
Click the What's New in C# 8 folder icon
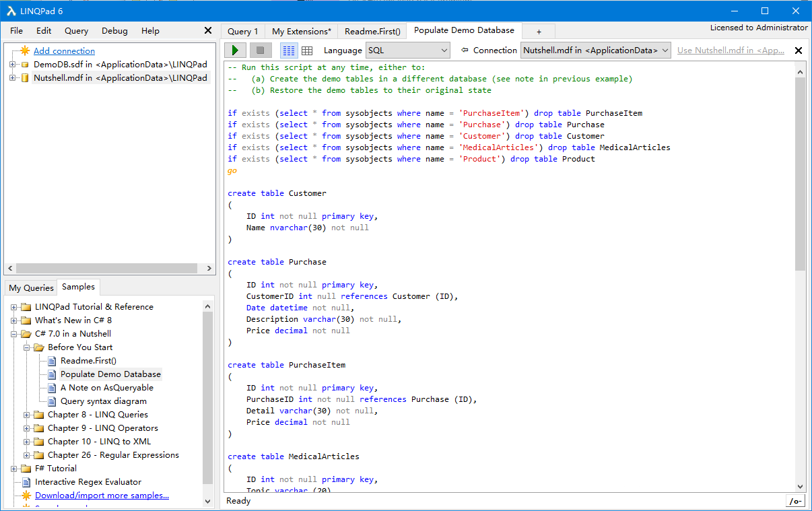click(26, 320)
